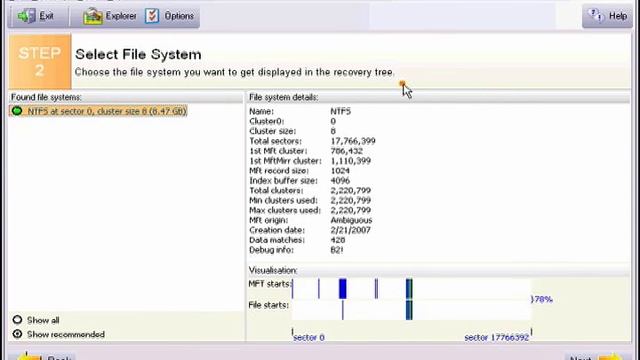Click the Mft record size value 1024
This screenshot has width=640, height=360.
(x=340, y=171)
